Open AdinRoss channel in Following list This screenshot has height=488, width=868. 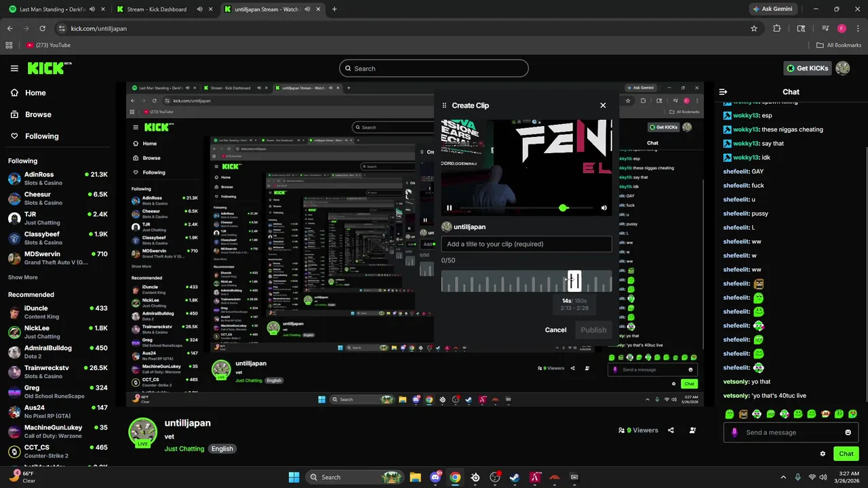click(58, 178)
